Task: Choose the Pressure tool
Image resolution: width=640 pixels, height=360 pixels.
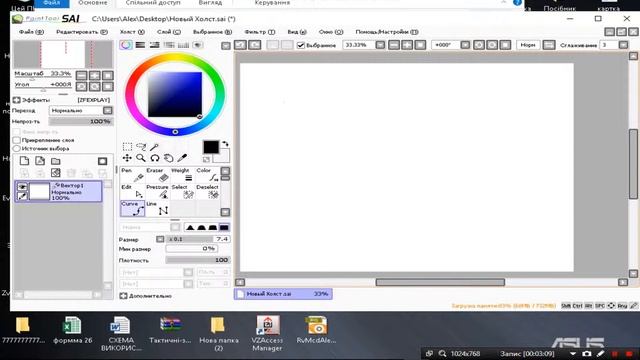Action: [x=158, y=191]
